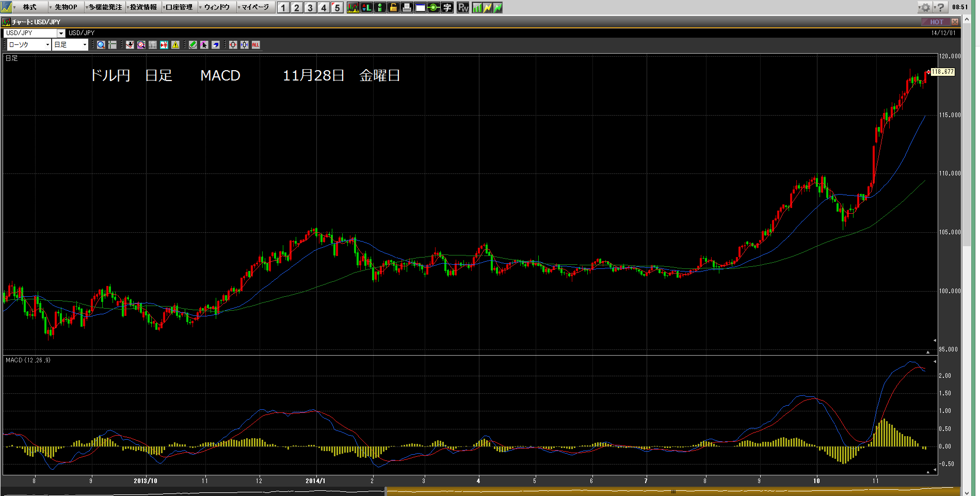This screenshot has height=496, width=980.
Task: Click the clock showing 08:51
Action: 960,7
